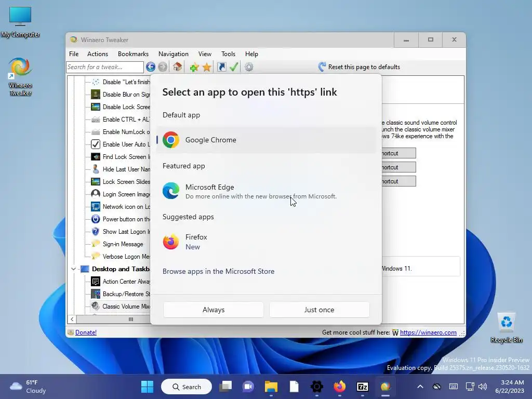Click the back navigation arrow in Winaero toolbar
This screenshot has width=532, height=399.
pyautogui.click(x=151, y=67)
